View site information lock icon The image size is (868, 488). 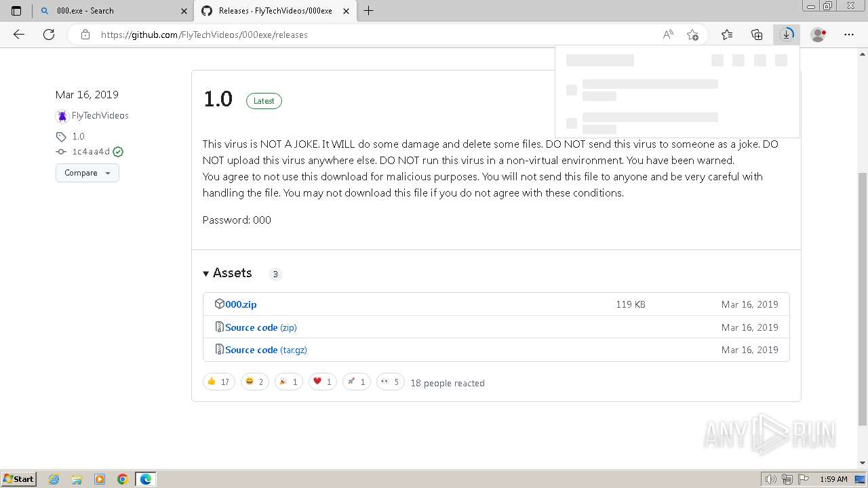(85, 35)
